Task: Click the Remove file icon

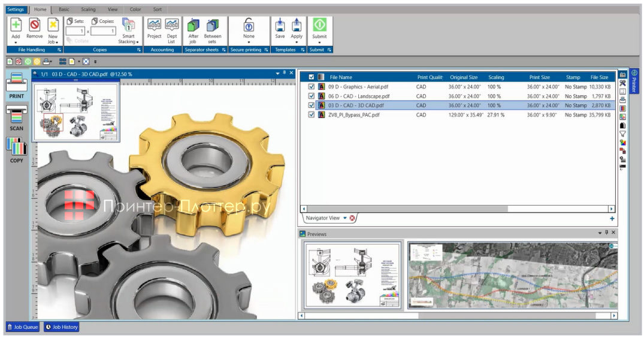Action: coord(35,25)
